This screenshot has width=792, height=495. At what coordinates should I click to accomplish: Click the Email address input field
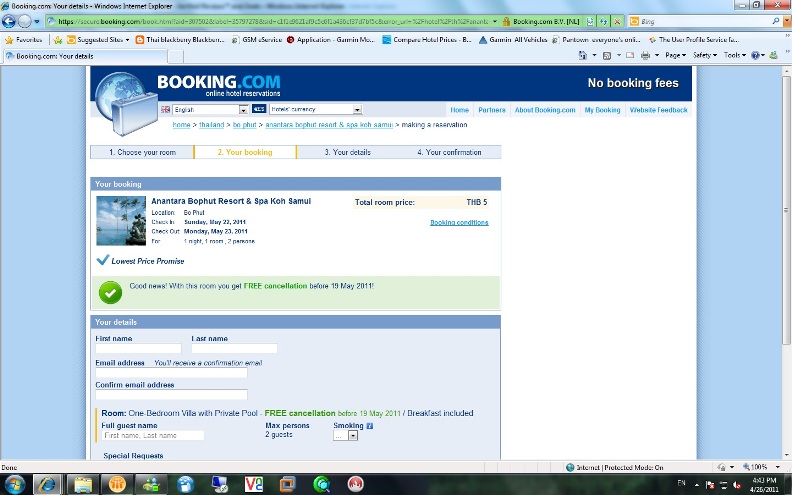point(171,373)
